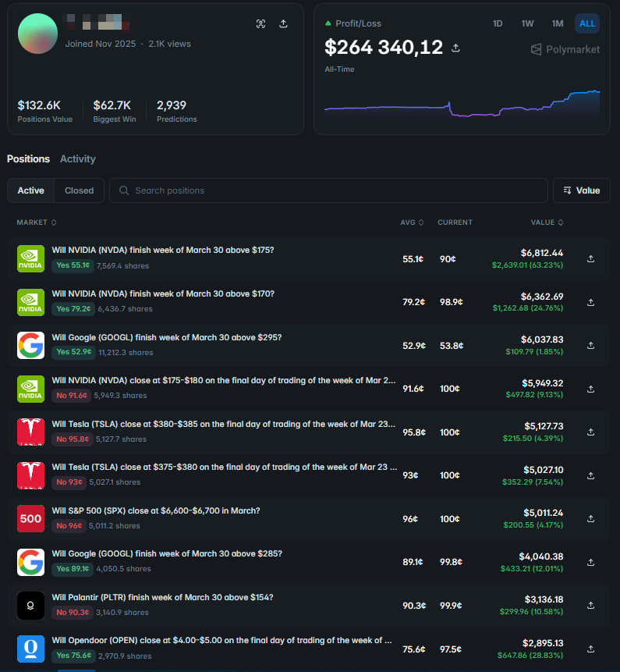Image resolution: width=620 pixels, height=672 pixels.
Task: Click the NVIDIA logo for the $175-$180 market
Action: click(x=31, y=389)
